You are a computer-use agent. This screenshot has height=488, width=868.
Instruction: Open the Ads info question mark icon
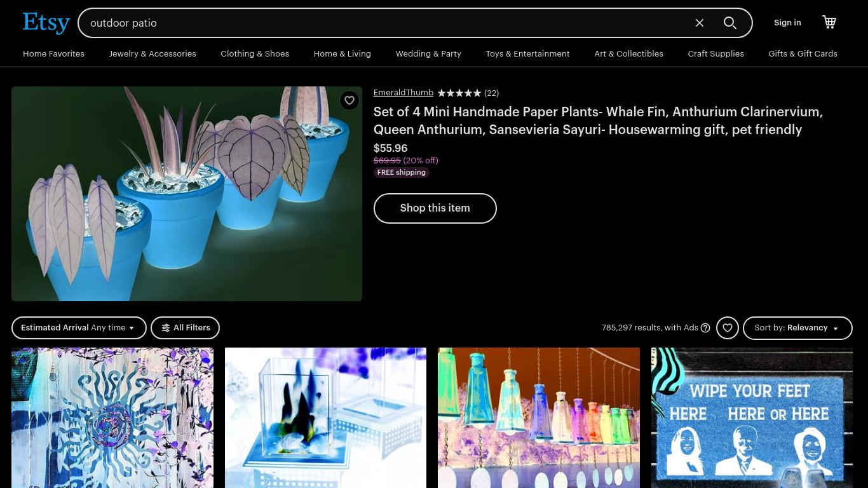(x=705, y=328)
